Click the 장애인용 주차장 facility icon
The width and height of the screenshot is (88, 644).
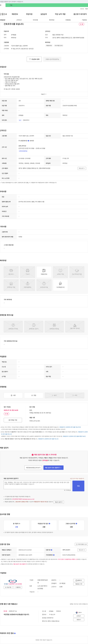pyautogui.click(x=13, y=327)
